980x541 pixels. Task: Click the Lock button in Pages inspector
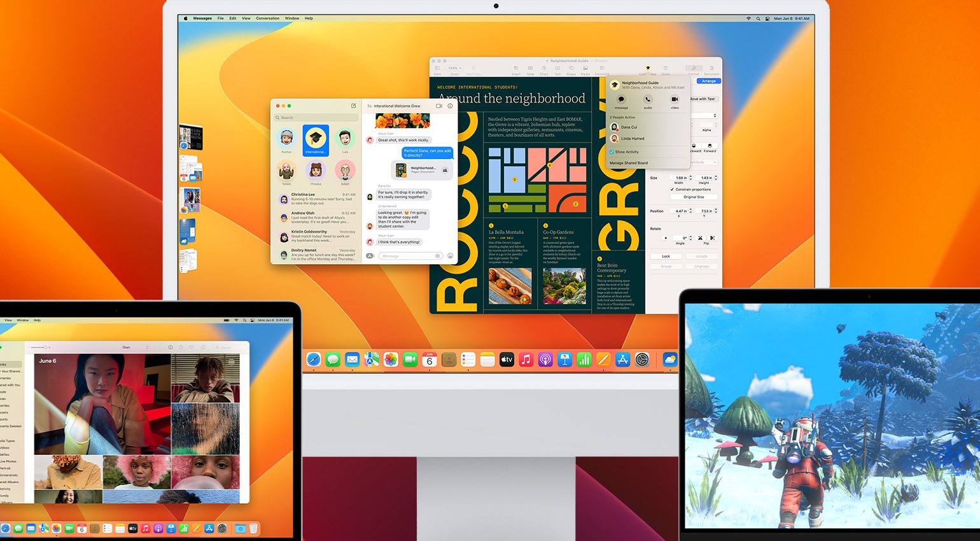tap(666, 256)
